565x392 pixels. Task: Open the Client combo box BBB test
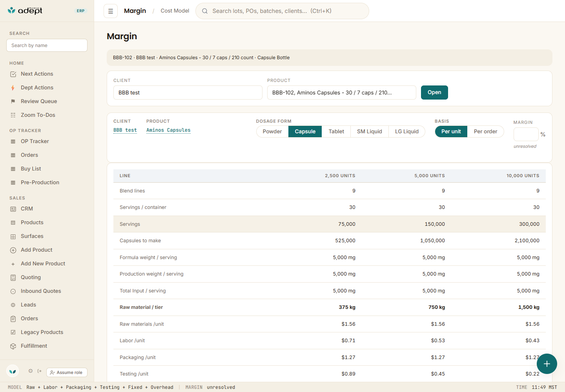188,93
